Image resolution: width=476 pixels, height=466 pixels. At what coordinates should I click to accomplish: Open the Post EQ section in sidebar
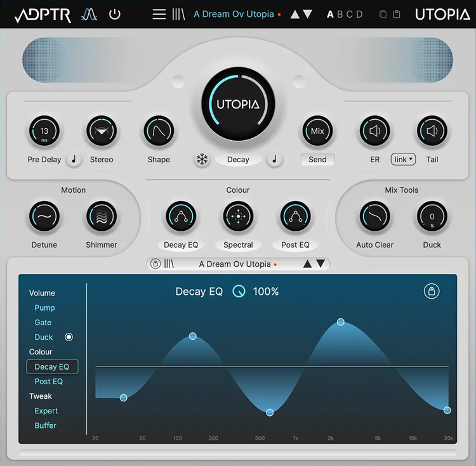(49, 381)
